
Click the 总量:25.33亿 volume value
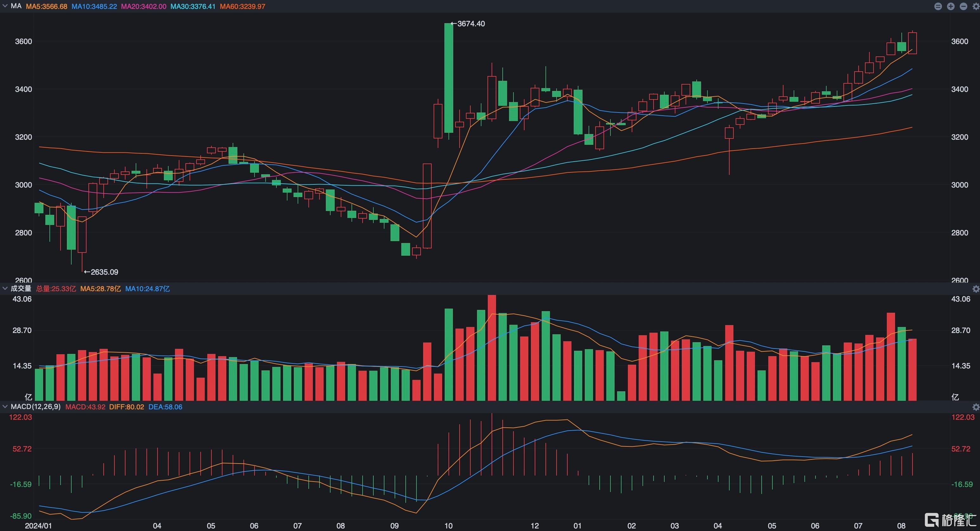56,289
